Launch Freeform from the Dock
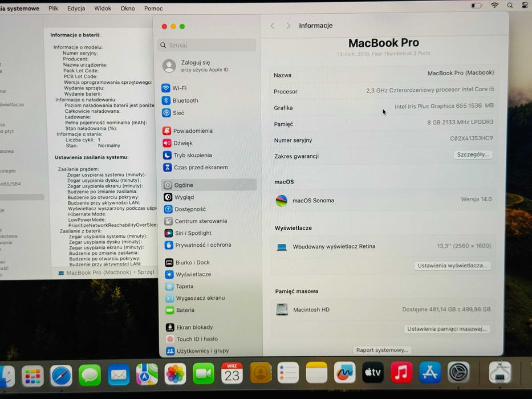 pos(345,373)
